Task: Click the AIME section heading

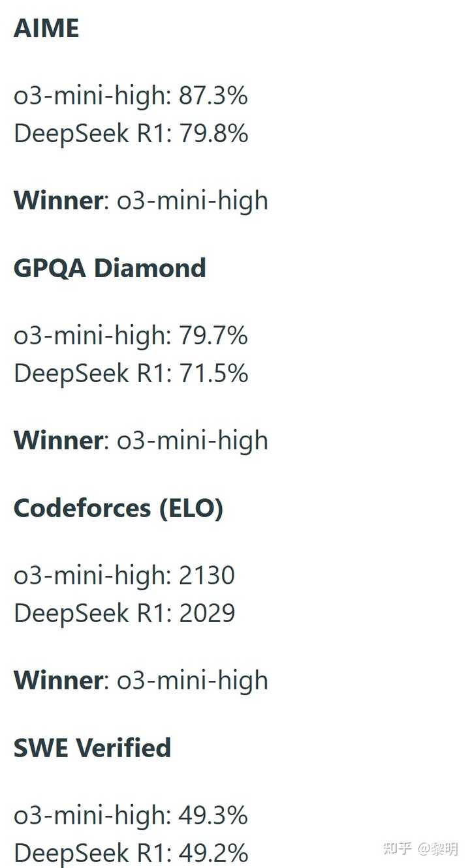Action: (x=46, y=29)
